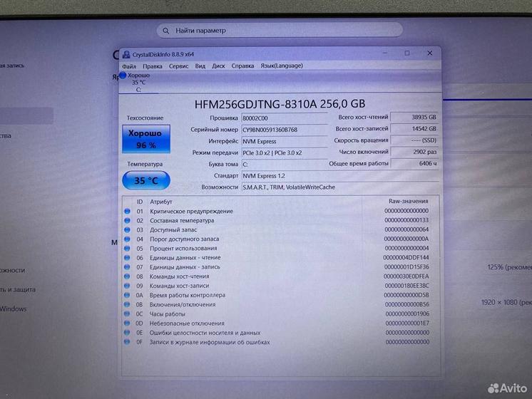Click status icon for Составная температура row

coord(127,220)
